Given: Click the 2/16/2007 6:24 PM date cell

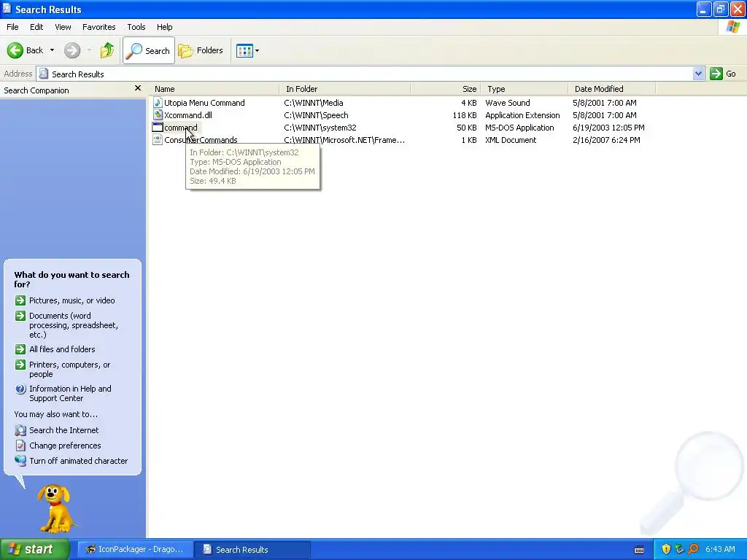Looking at the screenshot, I should (x=606, y=139).
